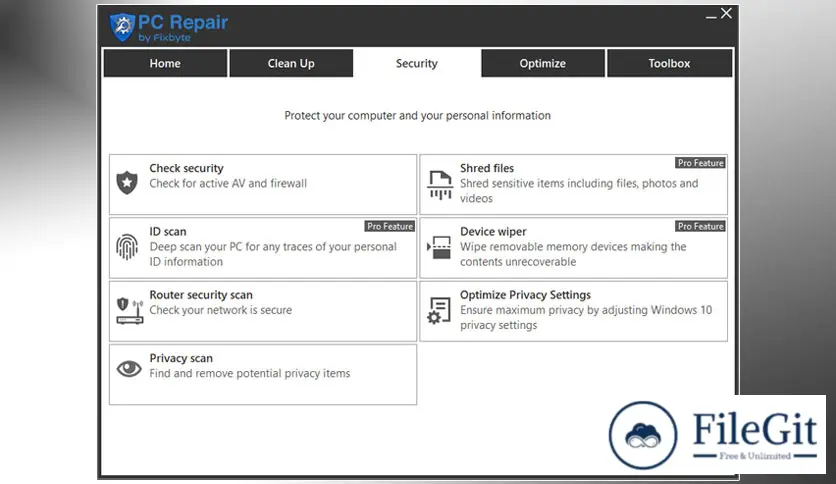Click Pro Feature badge on Shred files
This screenshot has width=836, height=484.
(701, 163)
